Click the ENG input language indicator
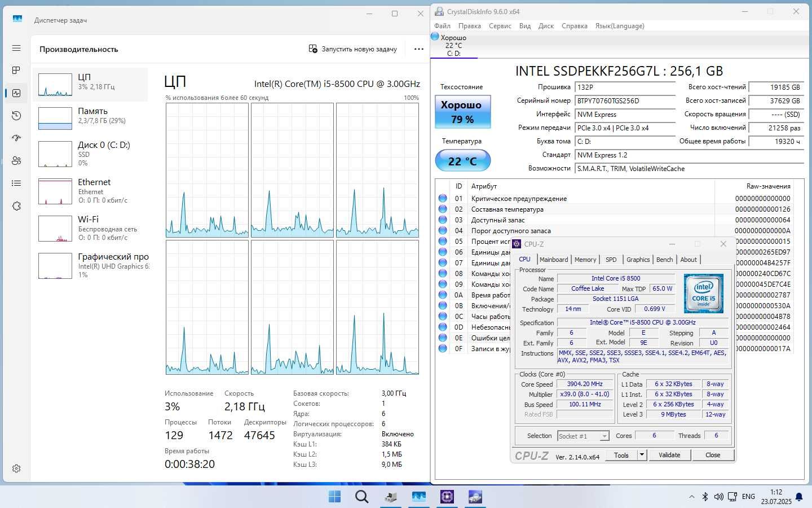This screenshot has height=508, width=812. pyautogui.click(x=748, y=497)
